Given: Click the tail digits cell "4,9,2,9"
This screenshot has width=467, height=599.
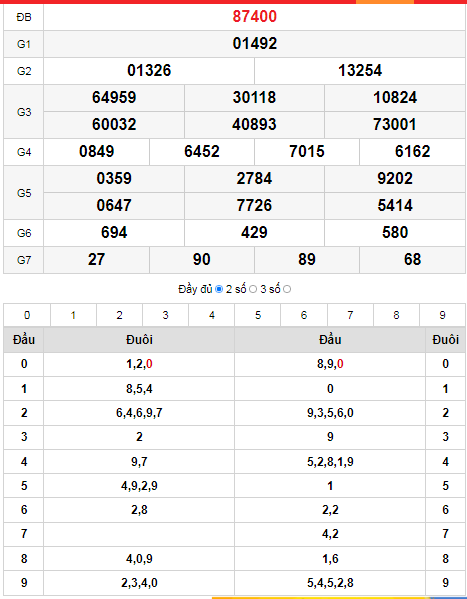Looking at the screenshot, I should click(x=139, y=486).
